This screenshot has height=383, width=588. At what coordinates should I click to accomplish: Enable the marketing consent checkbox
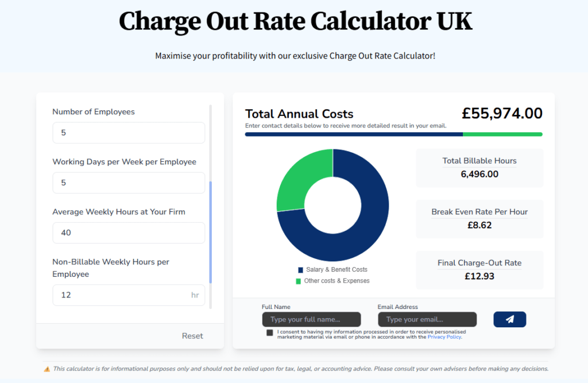269,332
